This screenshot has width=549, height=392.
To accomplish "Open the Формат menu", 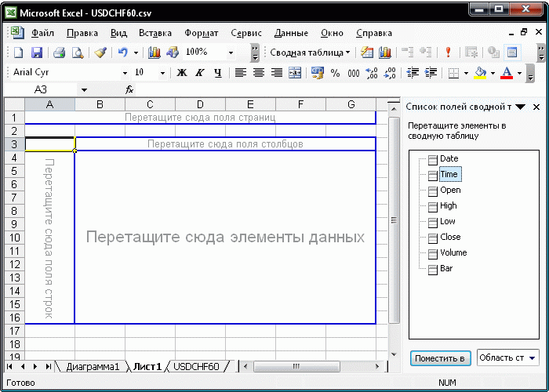I will pos(202,33).
